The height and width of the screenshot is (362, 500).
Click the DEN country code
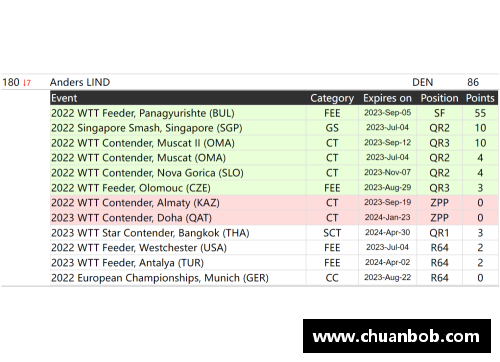(422, 82)
